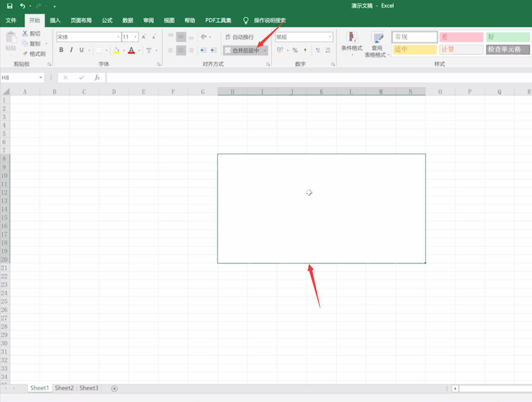Decrease indent in the Alignment group
532x402 pixels.
point(203,50)
